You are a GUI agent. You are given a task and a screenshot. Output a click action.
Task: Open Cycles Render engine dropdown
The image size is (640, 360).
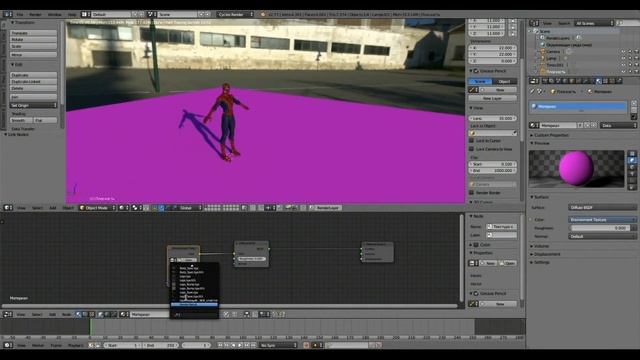(235, 14)
